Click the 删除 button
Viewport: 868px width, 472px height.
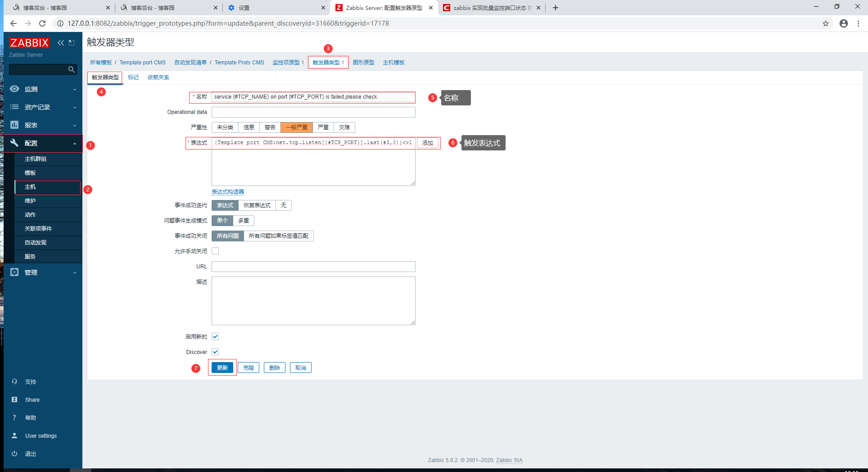(275, 368)
